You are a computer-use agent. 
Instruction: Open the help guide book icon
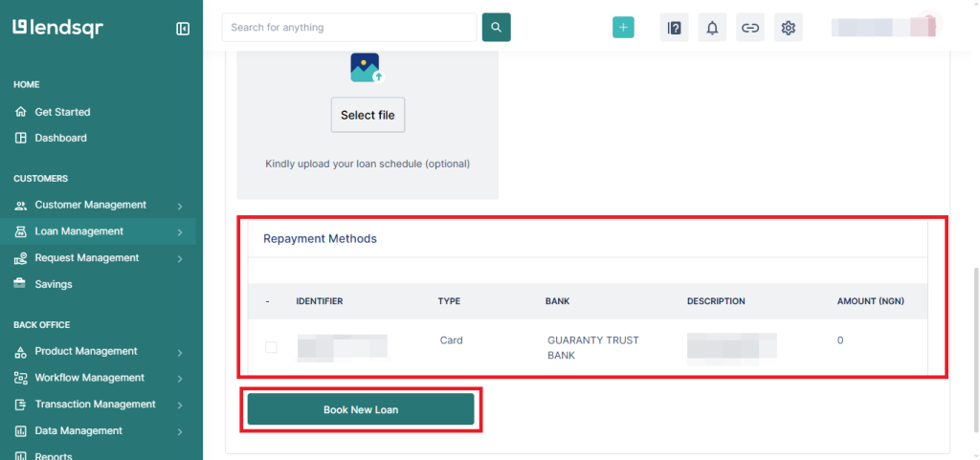click(675, 28)
